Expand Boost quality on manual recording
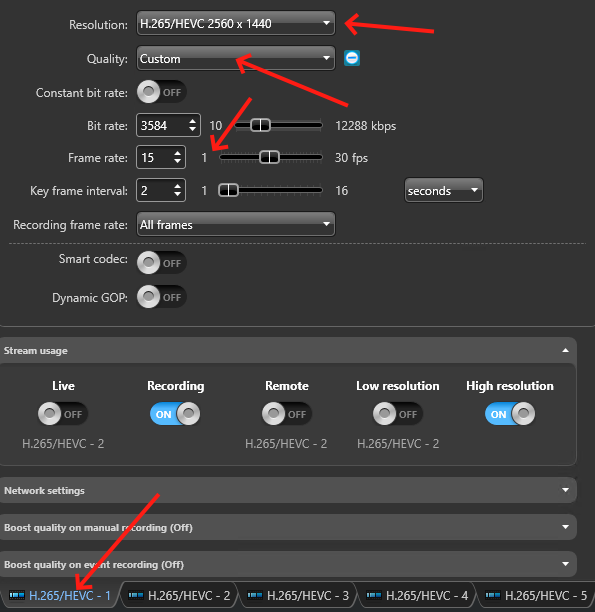595x612 pixels. (565, 527)
